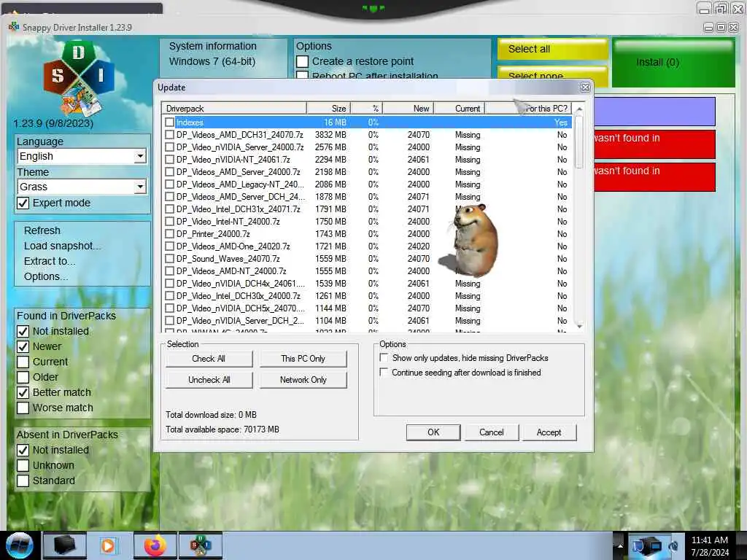Click Network Only button
747x560 pixels.
click(303, 379)
